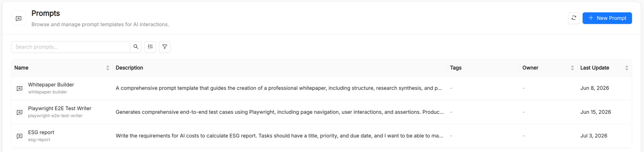644x152 pixels.
Task: Open the Whitepaper Builder prompt
Action: [51, 85]
